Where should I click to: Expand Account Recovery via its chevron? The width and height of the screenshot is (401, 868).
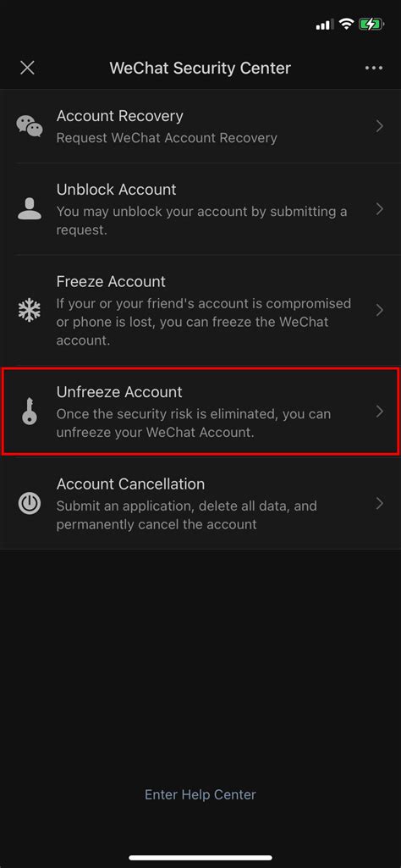(380, 126)
